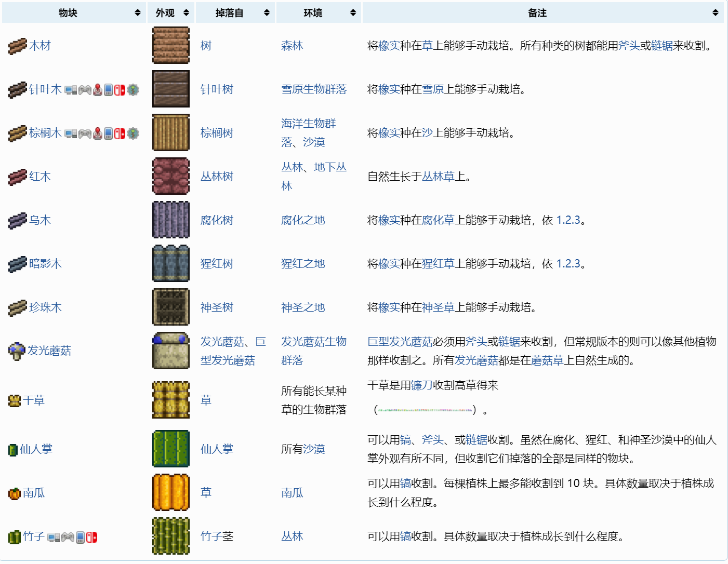
Task: Click the 干草 hay item icon
Action: (x=15, y=400)
